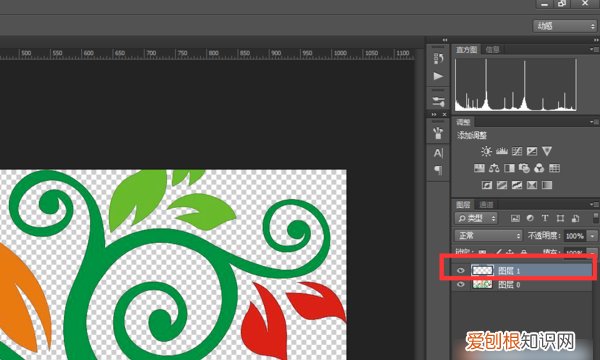Open the Character panel icon
600x360 pixels.
tap(438, 153)
